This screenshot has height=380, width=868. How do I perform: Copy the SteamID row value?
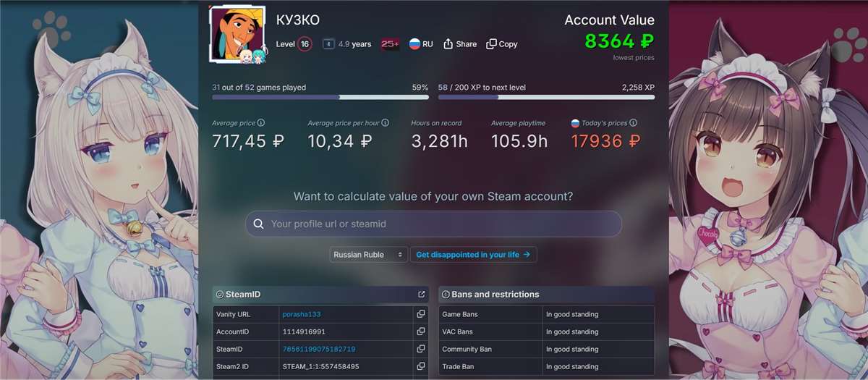[x=420, y=349]
